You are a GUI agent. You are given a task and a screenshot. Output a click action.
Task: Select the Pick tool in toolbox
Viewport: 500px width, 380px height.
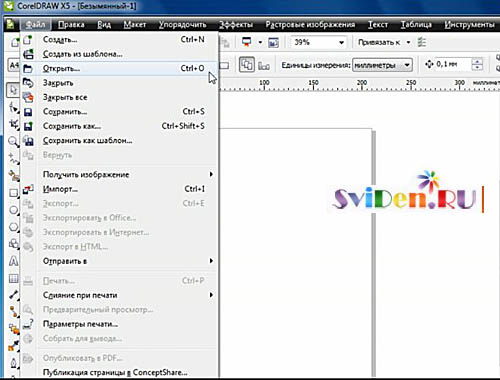tap(13, 90)
